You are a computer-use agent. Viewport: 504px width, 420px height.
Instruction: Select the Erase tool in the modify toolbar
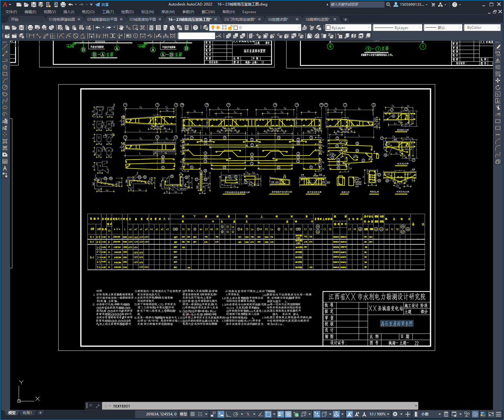tap(498, 47)
